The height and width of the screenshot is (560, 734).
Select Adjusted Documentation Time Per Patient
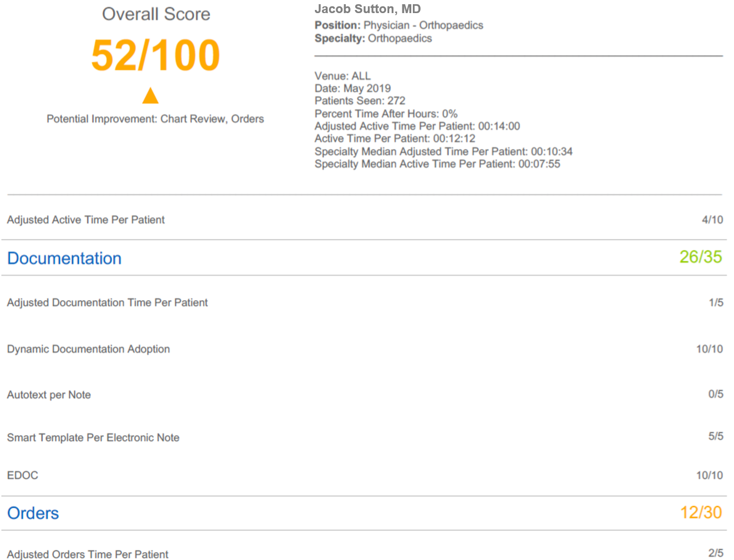point(107,303)
